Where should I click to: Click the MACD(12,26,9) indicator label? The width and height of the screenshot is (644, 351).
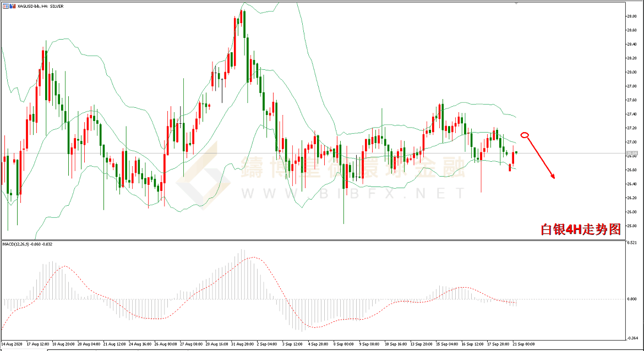pyautogui.click(x=25, y=244)
